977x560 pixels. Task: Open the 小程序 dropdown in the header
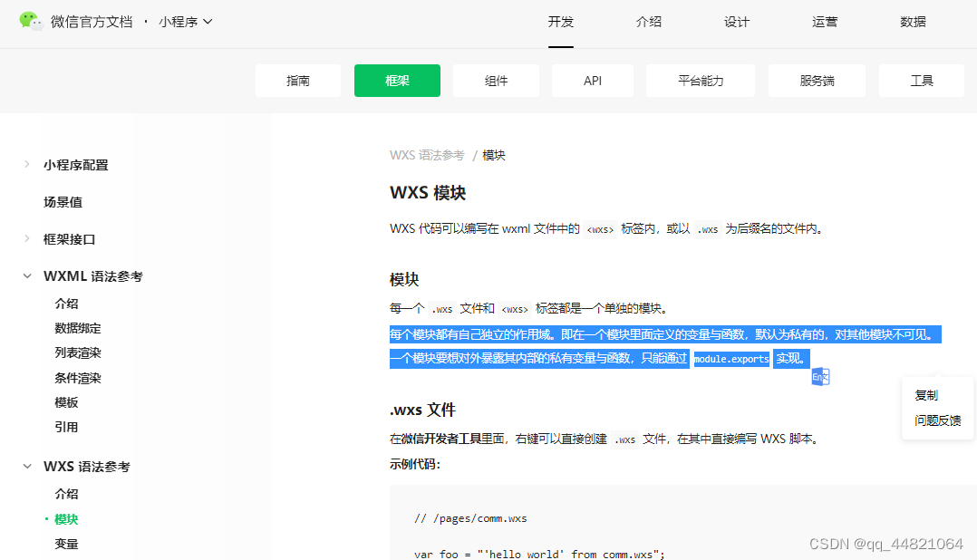tap(185, 20)
